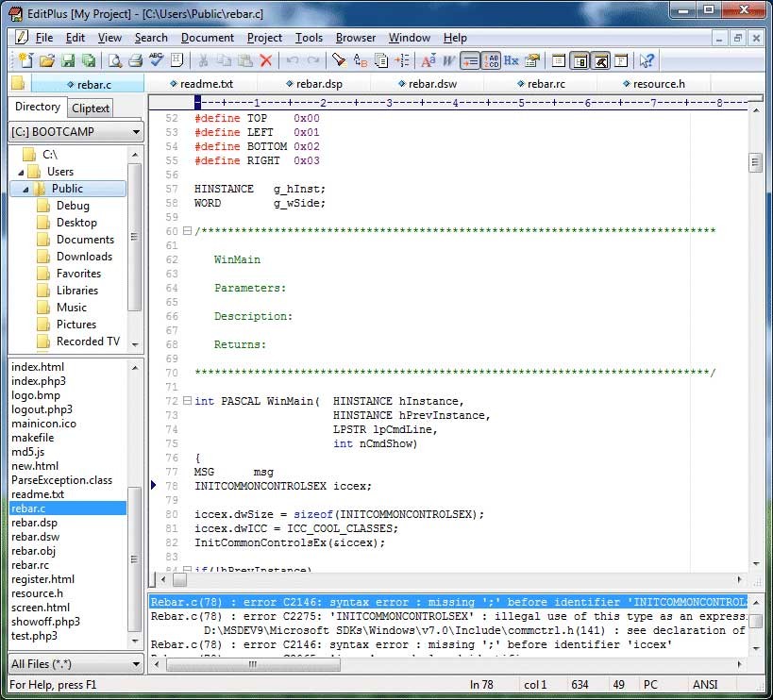The height and width of the screenshot is (700, 773).
Task: Toggle line numbers using the toolbar icon
Action: (x=493, y=59)
